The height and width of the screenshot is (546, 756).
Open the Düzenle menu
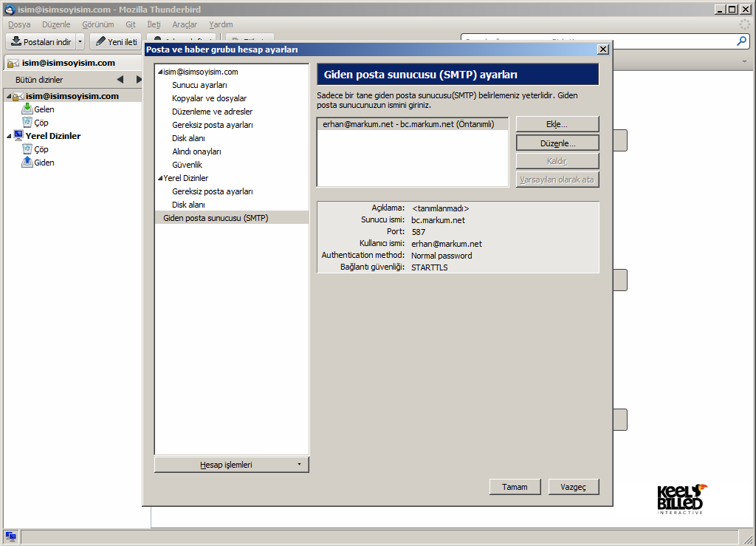56,24
